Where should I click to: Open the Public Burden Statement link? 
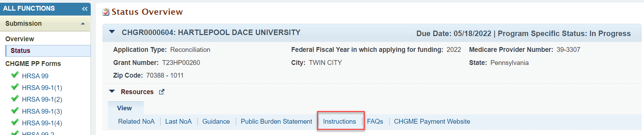point(276,121)
